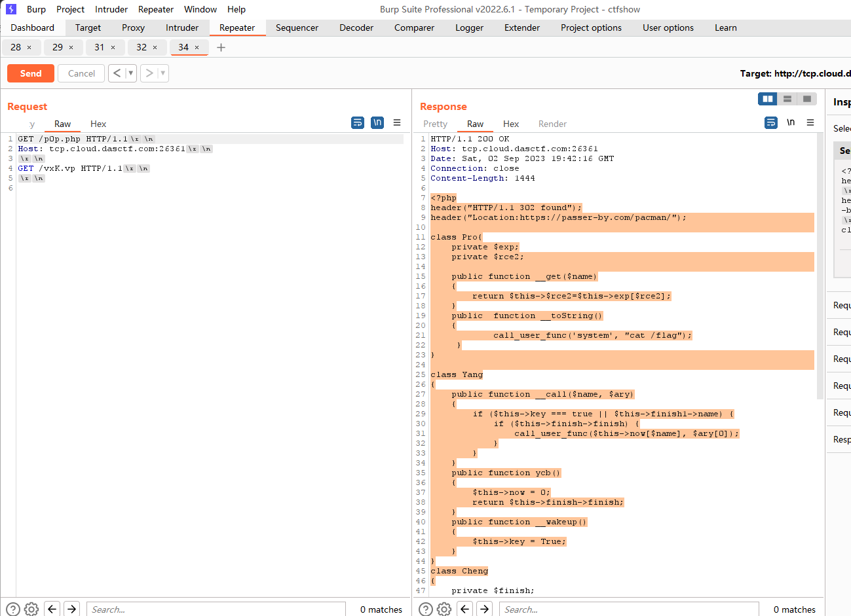
Task: Go to previous match in Response search
Action: (x=465, y=609)
